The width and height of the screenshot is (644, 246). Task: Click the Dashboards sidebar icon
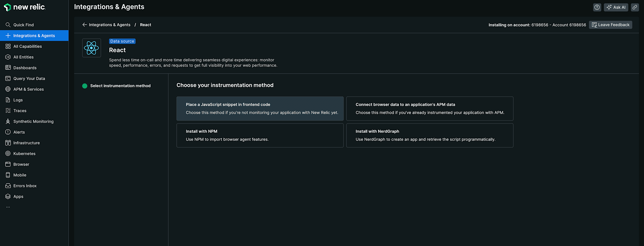coord(8,68)
